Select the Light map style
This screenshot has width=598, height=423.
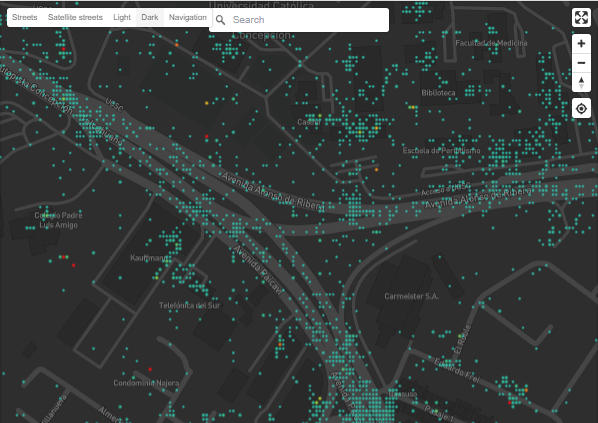tap(122, 17)
